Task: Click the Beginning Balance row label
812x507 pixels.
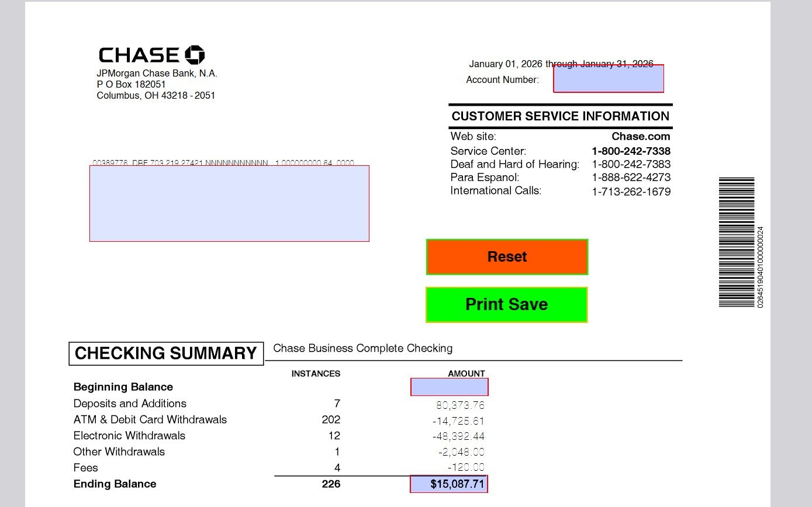Action: 123,387
